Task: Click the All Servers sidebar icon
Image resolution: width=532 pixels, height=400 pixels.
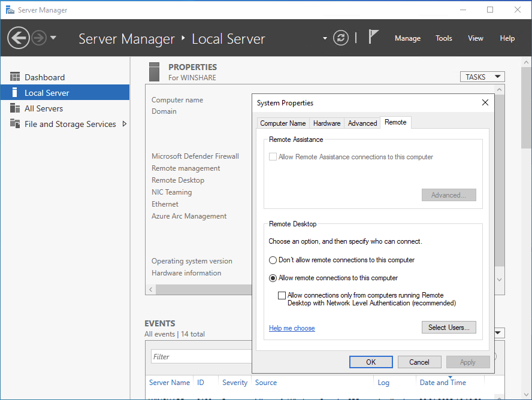Action: coord(15,108)
